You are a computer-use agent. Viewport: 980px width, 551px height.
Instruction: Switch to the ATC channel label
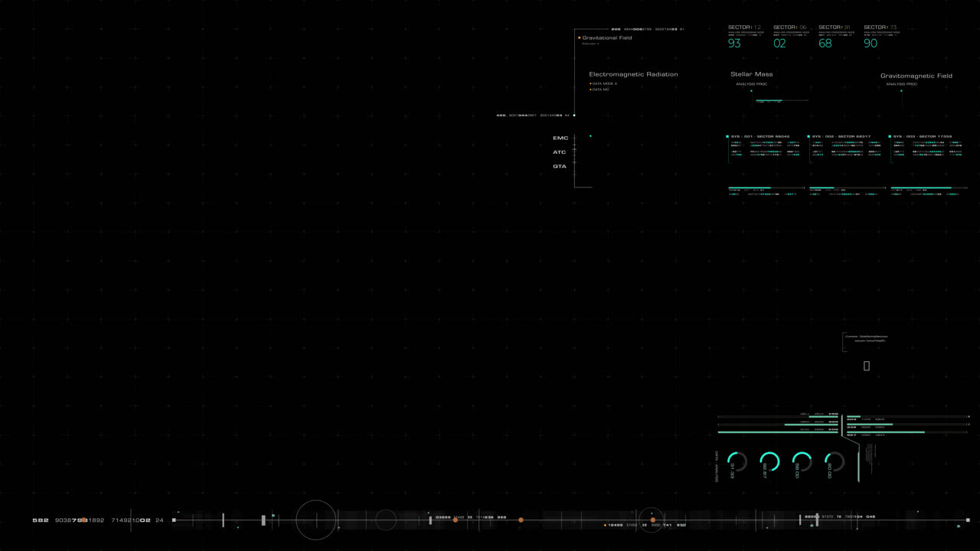(560, 152)
